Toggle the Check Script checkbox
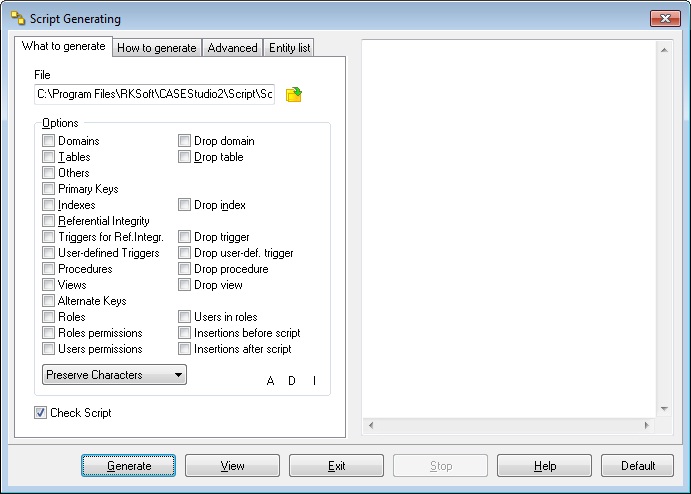The image size is (691, 494). coord(41,413)
